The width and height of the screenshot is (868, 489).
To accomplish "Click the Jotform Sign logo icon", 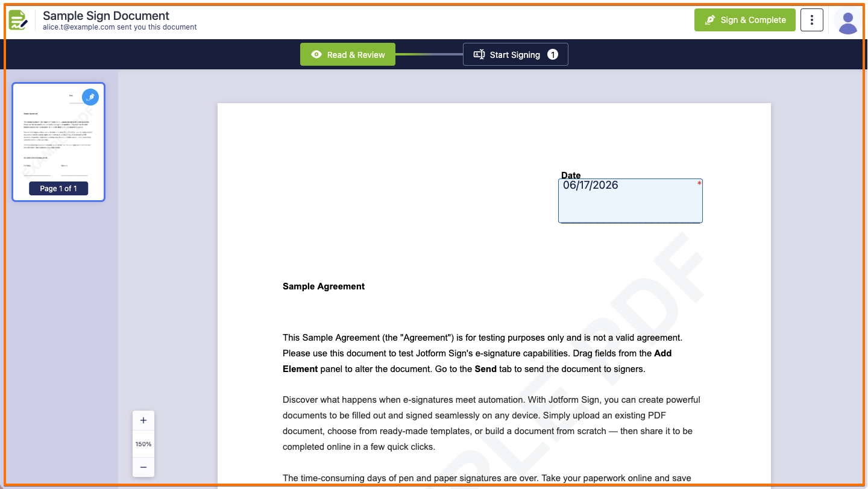I will click(18, 20).
